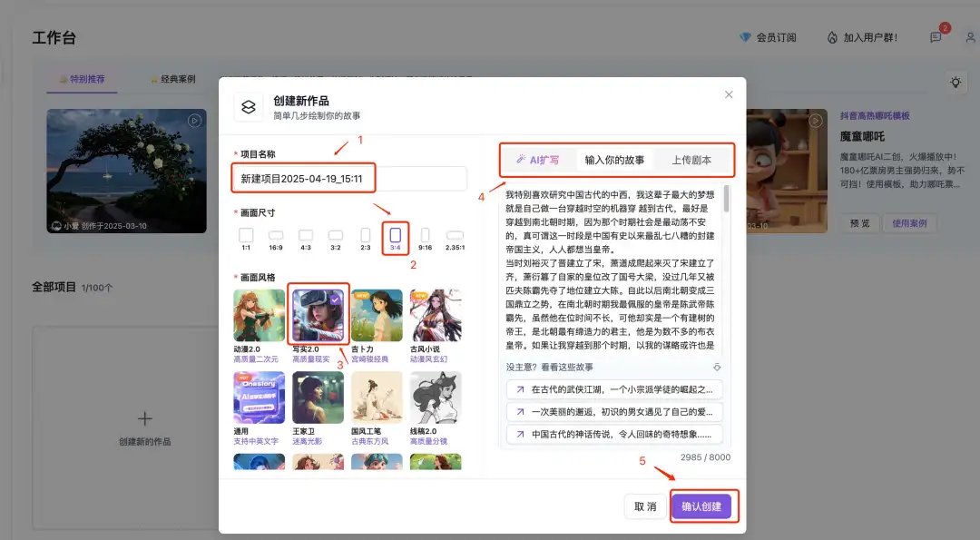Toggle the light bulb tips icon

955,82
